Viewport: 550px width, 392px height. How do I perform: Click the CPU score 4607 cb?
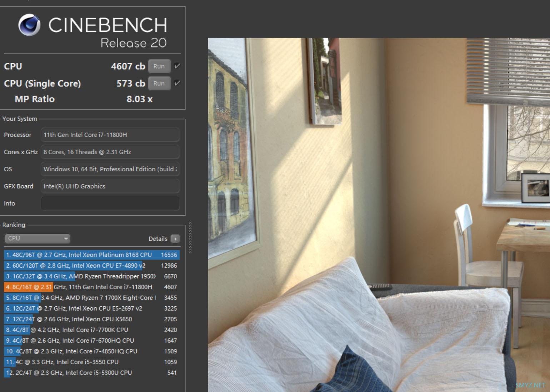tap(128, 66)
